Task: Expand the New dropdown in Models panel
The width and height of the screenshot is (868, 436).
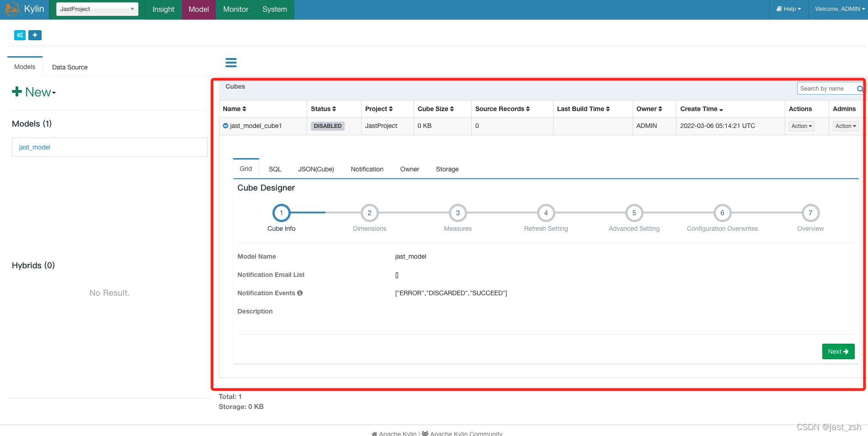Action: 34,92
